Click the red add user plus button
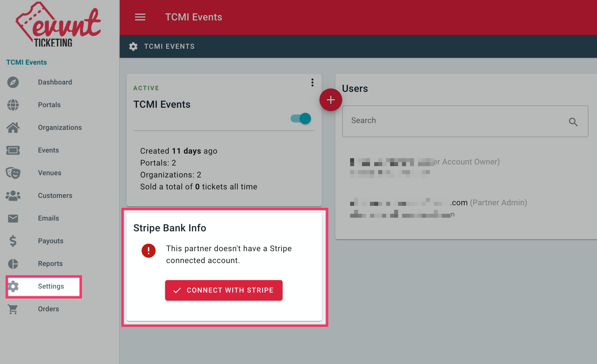Screen dimensions: 597x364 [x=331, y=100]
